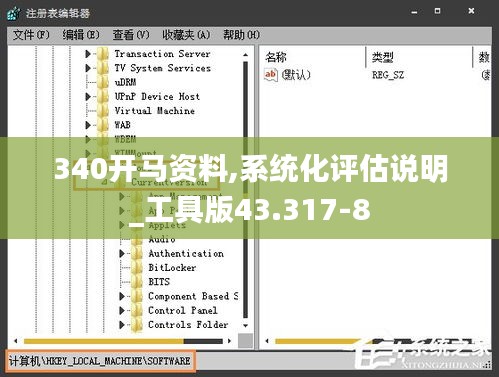The height and width of the screenshot is (377, 499).
Task: Select the Control Panel key label
Action: (x=183, y=310)
